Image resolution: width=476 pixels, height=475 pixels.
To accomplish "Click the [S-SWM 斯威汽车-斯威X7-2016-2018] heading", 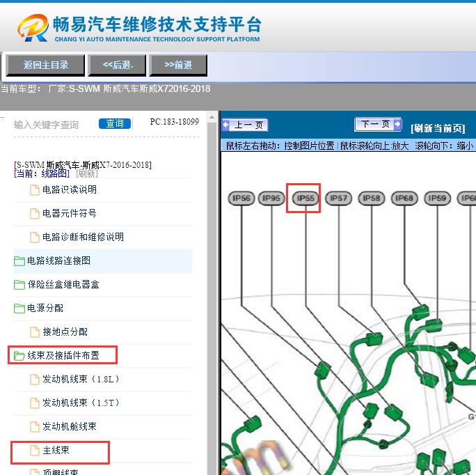I will [83, 165].
